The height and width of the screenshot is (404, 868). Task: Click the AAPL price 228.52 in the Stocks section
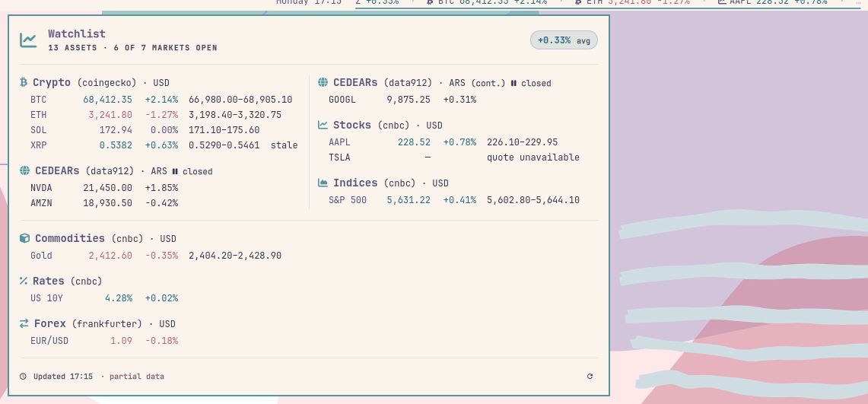[x=414, y=142]
